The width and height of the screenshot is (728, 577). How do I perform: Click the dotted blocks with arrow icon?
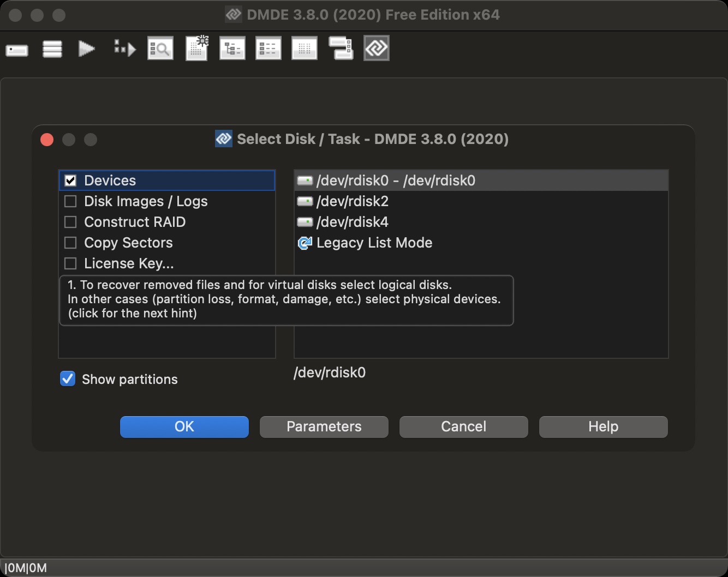(x=125, y=49)
